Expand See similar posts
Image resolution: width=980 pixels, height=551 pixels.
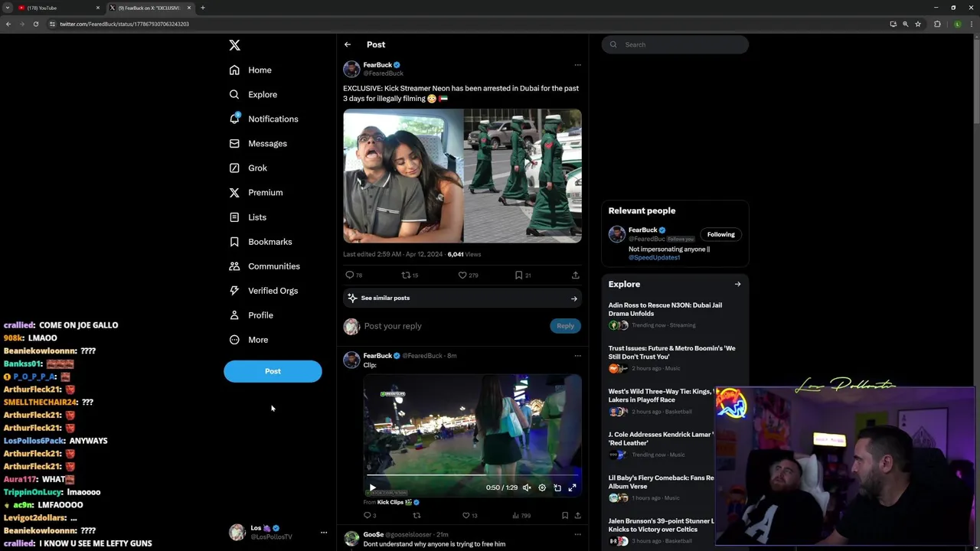pos(462,298)
